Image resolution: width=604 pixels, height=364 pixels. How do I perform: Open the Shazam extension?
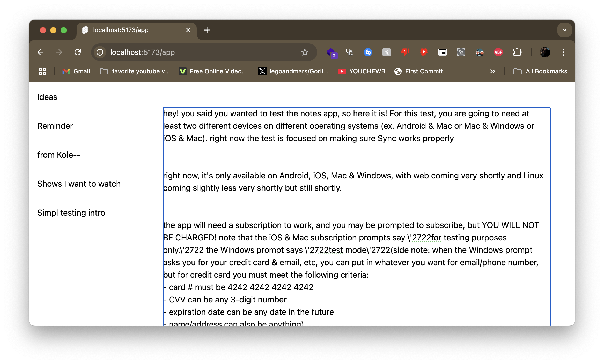[x=368, y=52]
